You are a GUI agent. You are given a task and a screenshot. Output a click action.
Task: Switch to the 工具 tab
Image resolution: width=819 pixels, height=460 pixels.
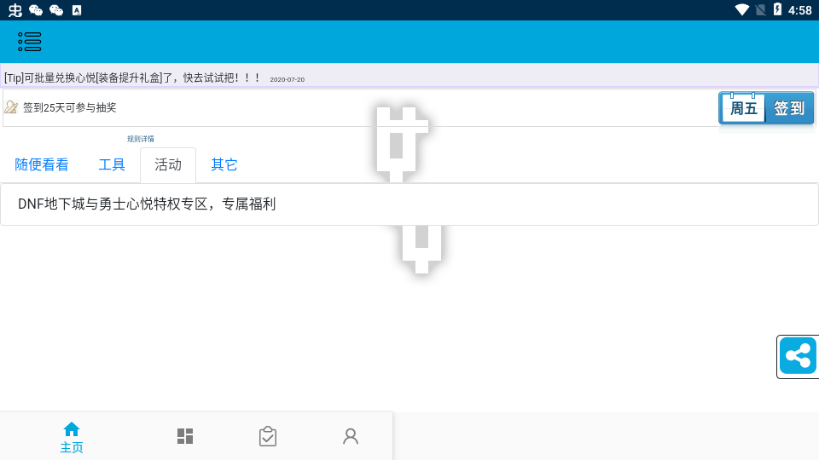[112, 165]
